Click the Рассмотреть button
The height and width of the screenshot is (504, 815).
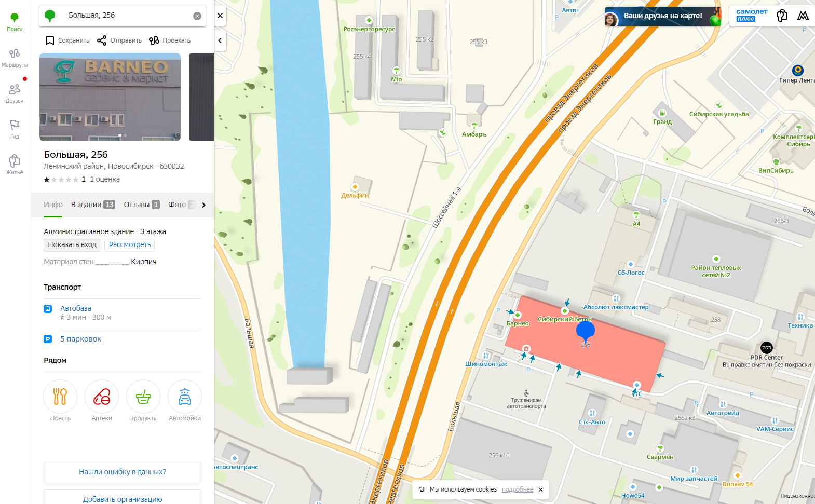click(x=130, y=245)
